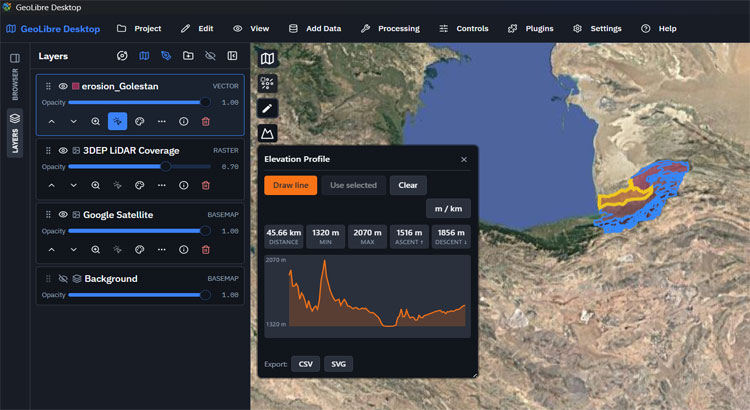
Task: Toggle the elevation profile mountain tool
Action: tap(267, 133)
